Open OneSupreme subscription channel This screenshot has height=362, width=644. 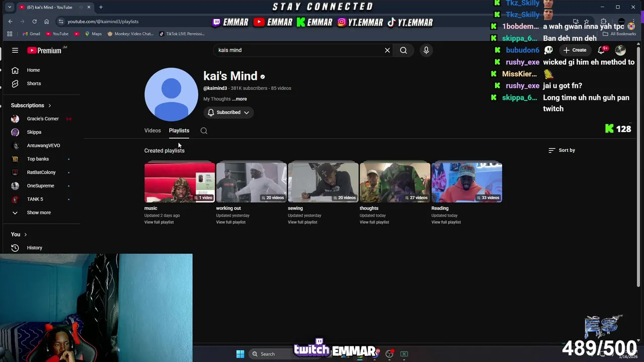pos(41,186)
